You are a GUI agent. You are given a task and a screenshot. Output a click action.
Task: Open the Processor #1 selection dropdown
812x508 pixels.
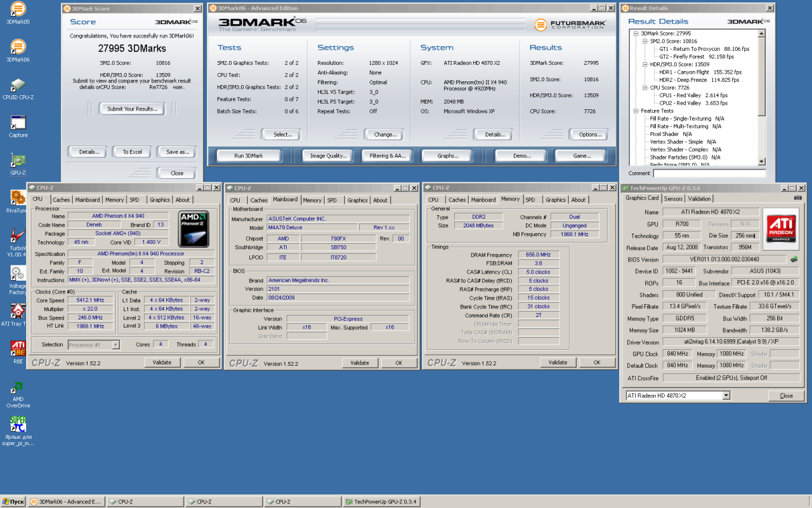(x=115, y=345)
